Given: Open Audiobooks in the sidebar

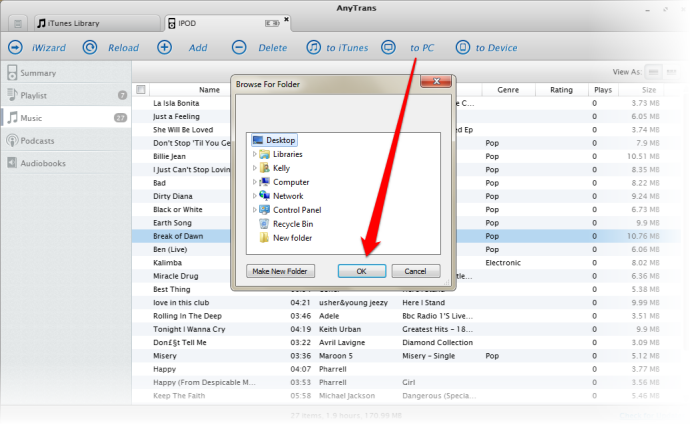Looking at the screenshot, I should click(66, 163).
